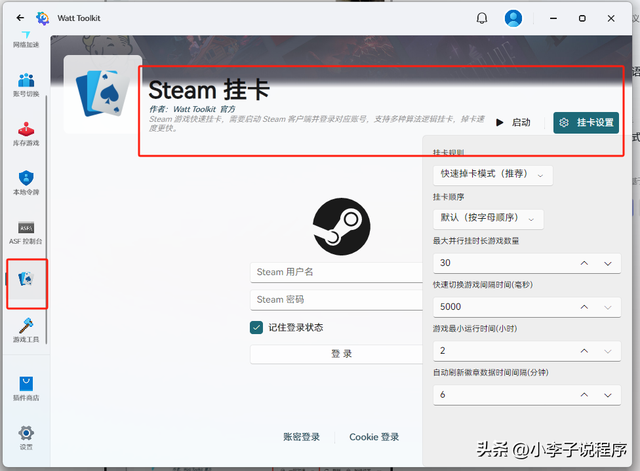Image resolution: width=640 pixels, height=471 pixels.
Task: Start card farming with 启动
Action: click(513, 122)
